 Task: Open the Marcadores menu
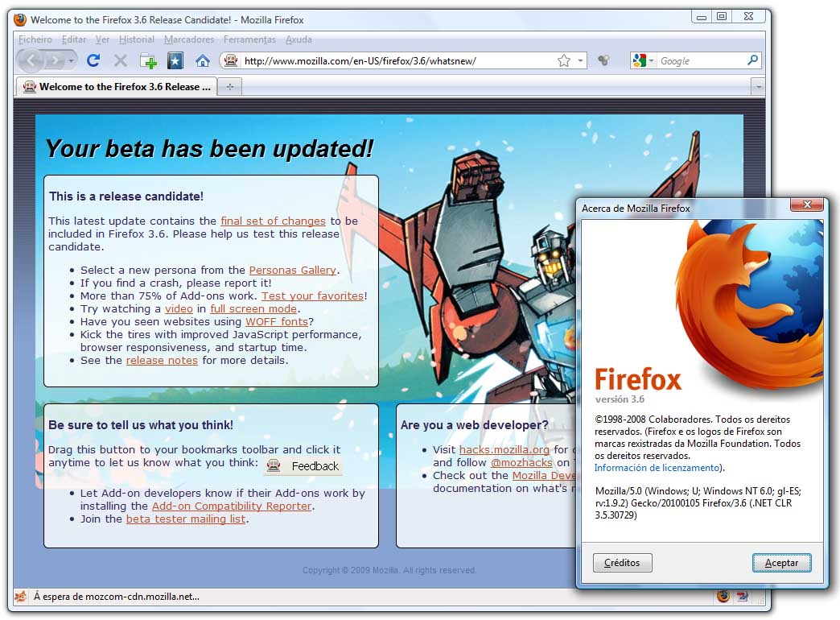(189, 39)
